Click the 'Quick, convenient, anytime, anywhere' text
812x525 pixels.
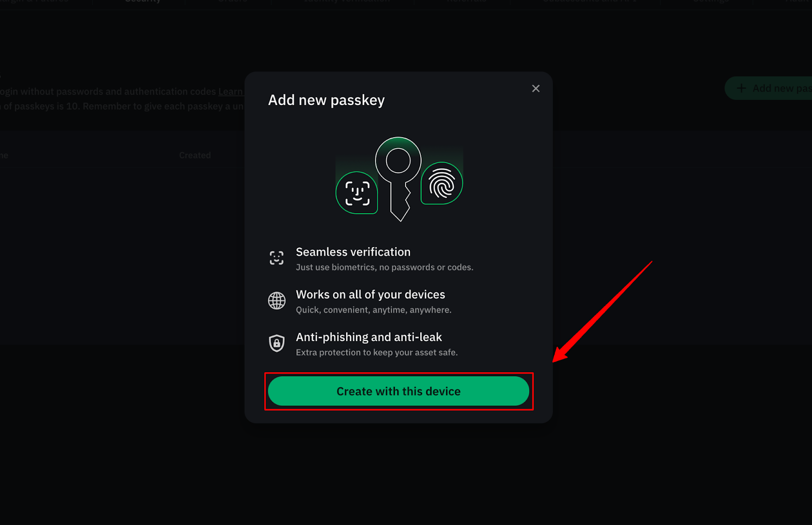click(374, 310)
